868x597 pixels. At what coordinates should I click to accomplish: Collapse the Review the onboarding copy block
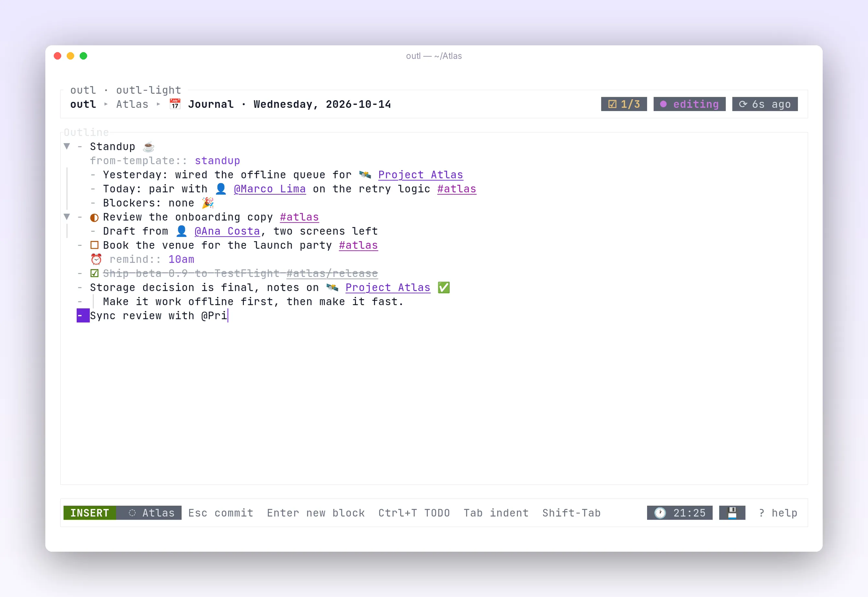(67, 217)
